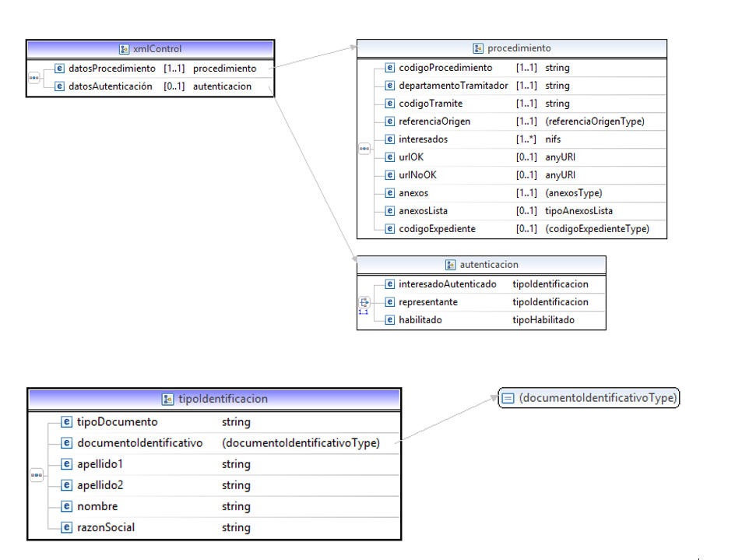The width and height of the screenshot is (742, 560).
Task: Click the procedimiento complex type header icon
Action: (x=479, y=48)
